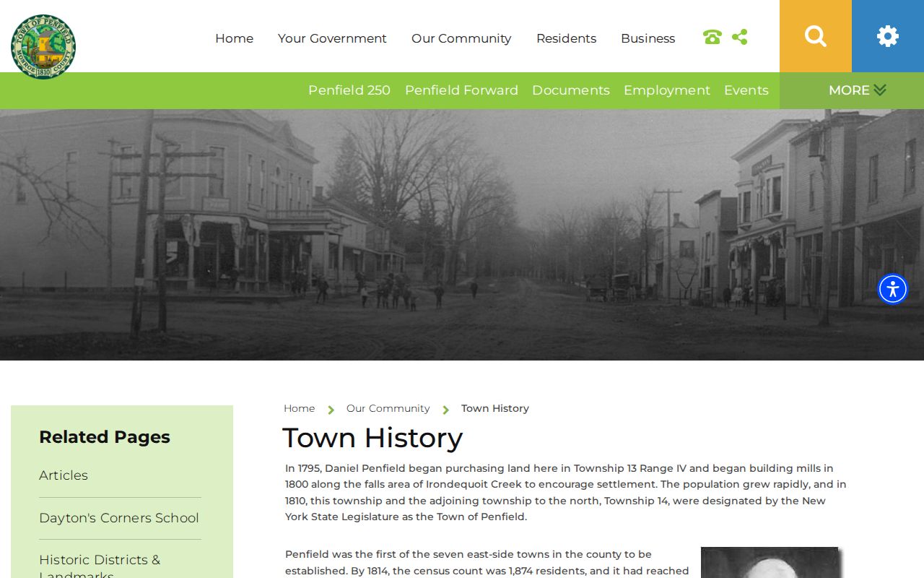
Task: Open the Events quick link
Action: point(746,90)
